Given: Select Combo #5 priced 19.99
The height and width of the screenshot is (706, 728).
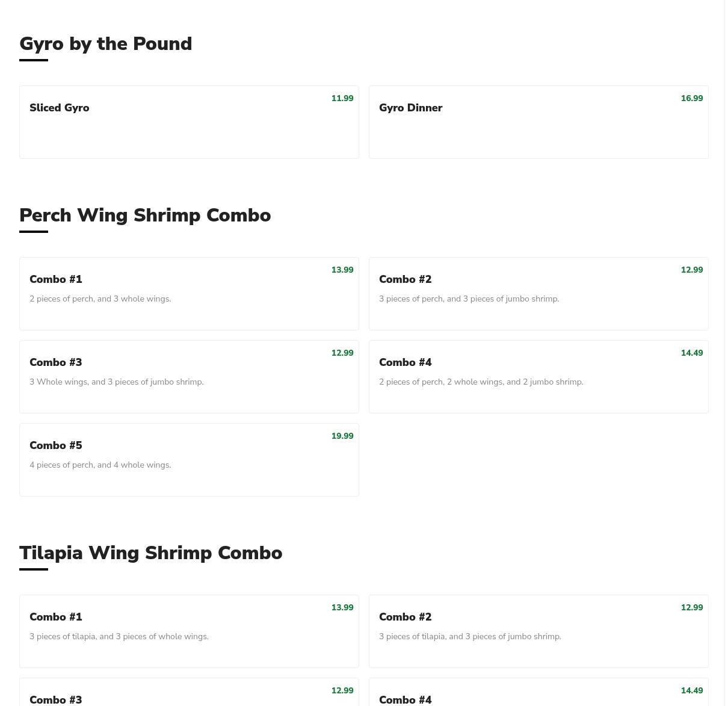Looking at the screenshot, I should click(189, 460).
